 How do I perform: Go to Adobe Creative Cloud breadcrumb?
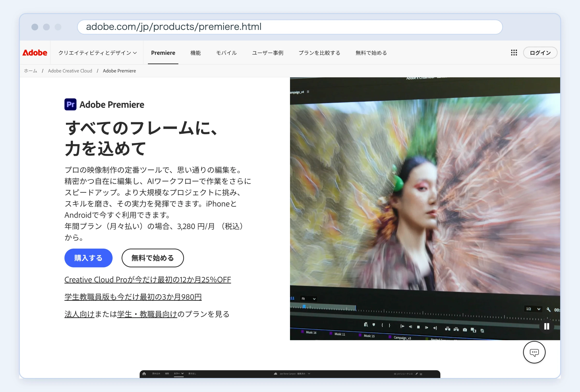coord(70,71)
